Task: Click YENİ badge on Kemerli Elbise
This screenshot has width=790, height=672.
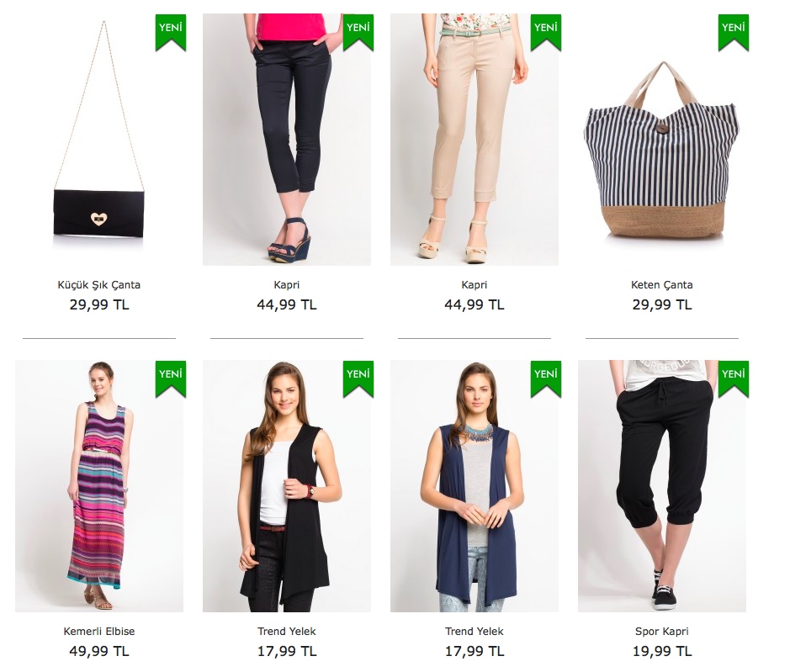Action: click(x=171, y=379)
